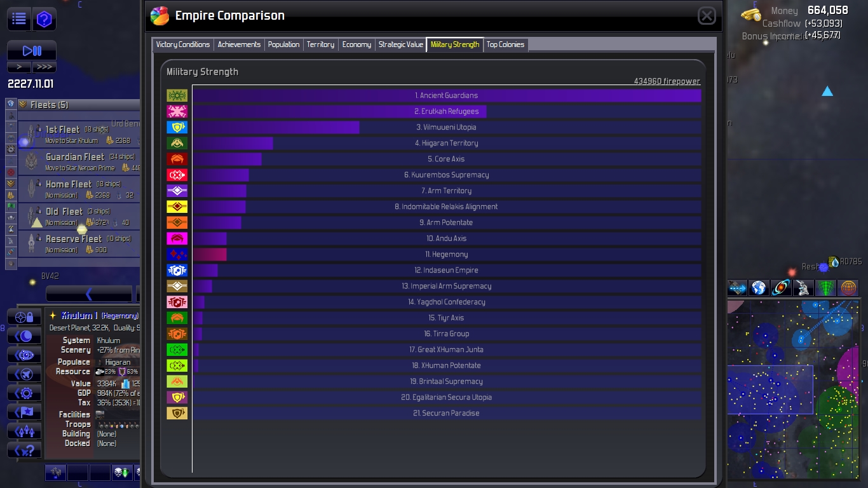Select the 1st Fleet entry
The width and height of the screenshot is (868, 488).
click(x=79, y=134)
